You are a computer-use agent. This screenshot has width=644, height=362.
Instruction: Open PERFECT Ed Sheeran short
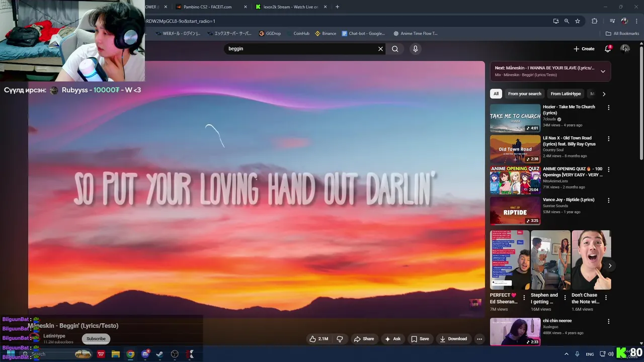[509, 260]
